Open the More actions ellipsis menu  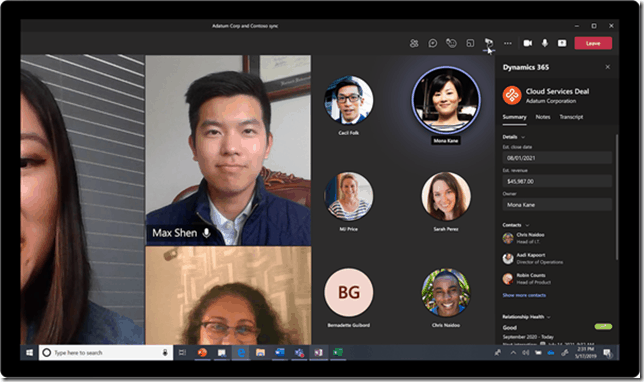(x=508, y=43)
